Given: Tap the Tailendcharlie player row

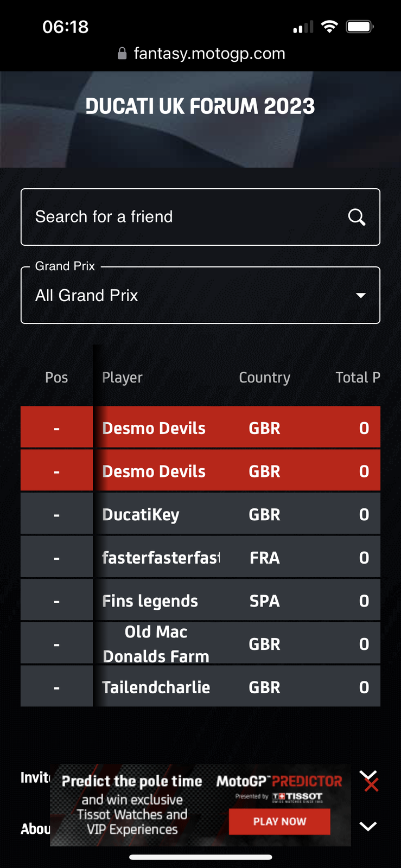Looking at the screenshot, I should (x=200, y=687).
